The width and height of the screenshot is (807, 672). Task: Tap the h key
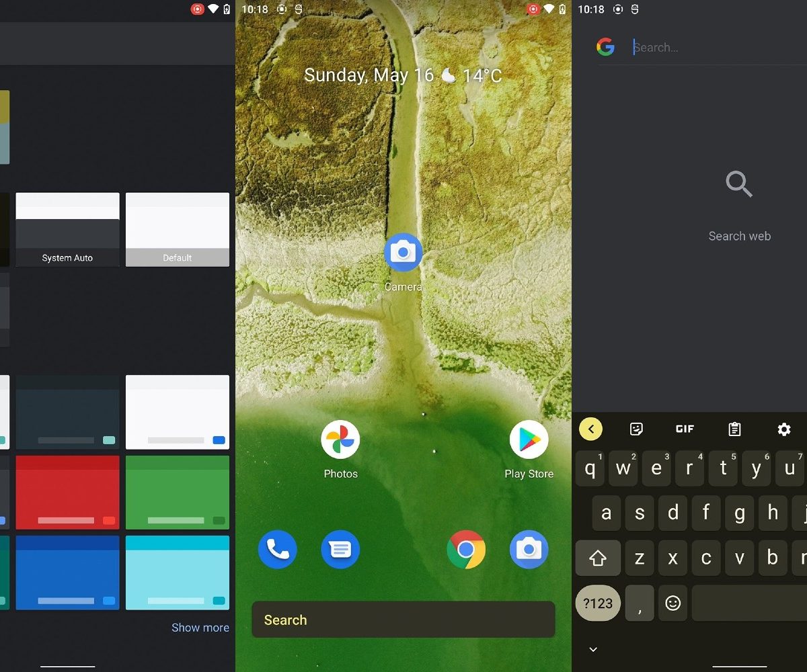click(773, 513)
